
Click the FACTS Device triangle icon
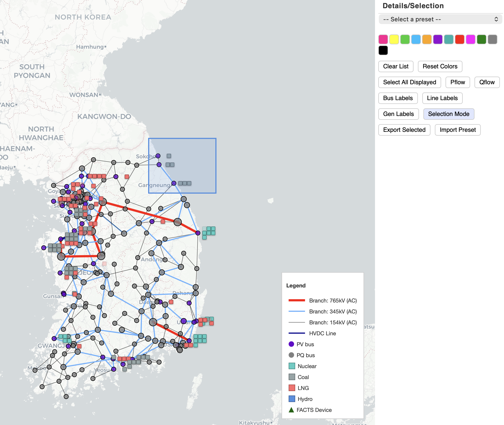click(x=291, y=410)
